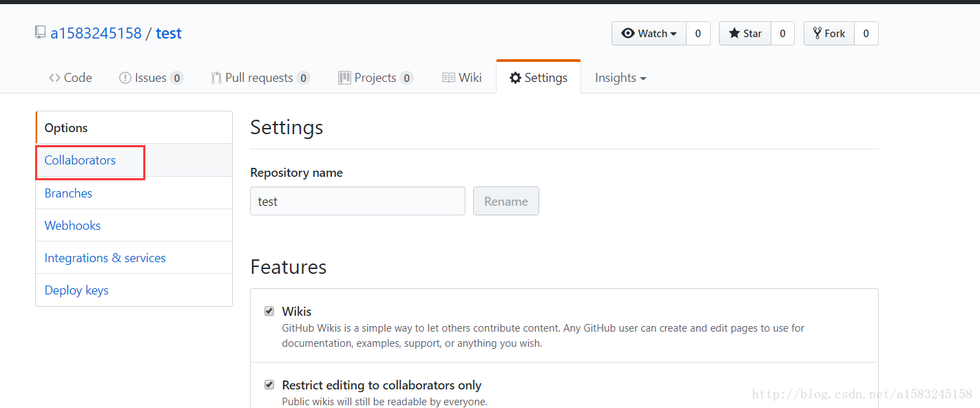Viewport: 980px width, 408px height.
Task: Click the Issues counter badge
Action: [177, 78]
